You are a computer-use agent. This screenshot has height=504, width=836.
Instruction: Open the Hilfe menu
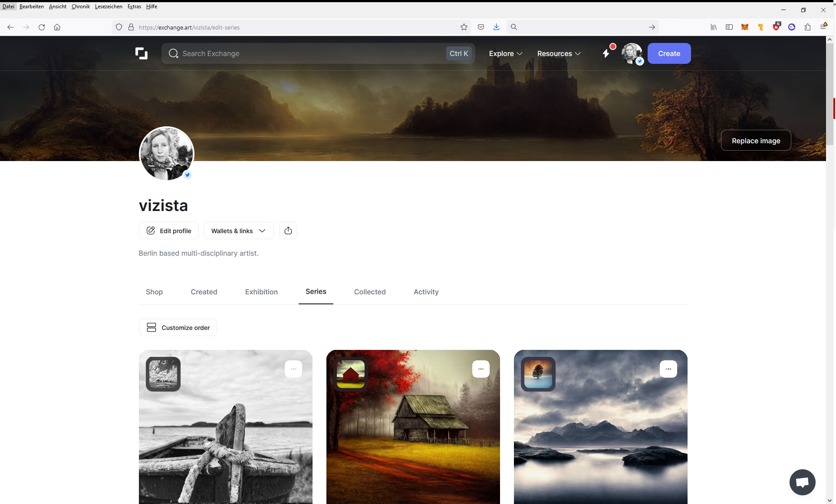coord(151,7)
